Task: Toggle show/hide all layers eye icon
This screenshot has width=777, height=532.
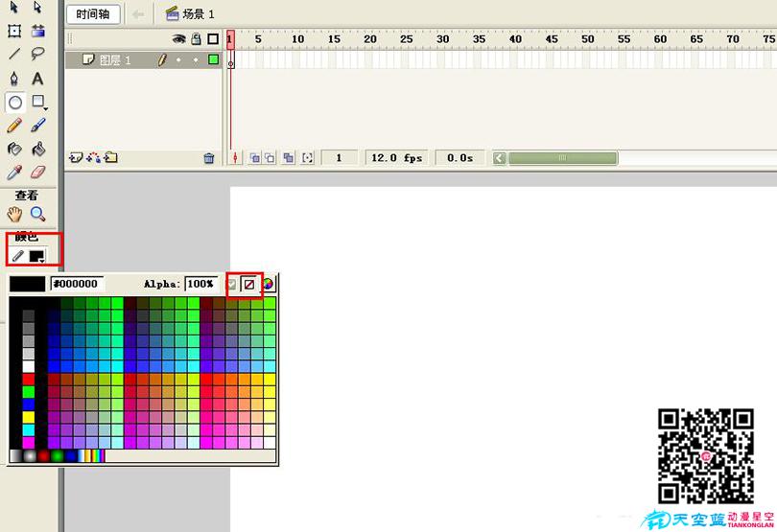Action: pos(178,38)
